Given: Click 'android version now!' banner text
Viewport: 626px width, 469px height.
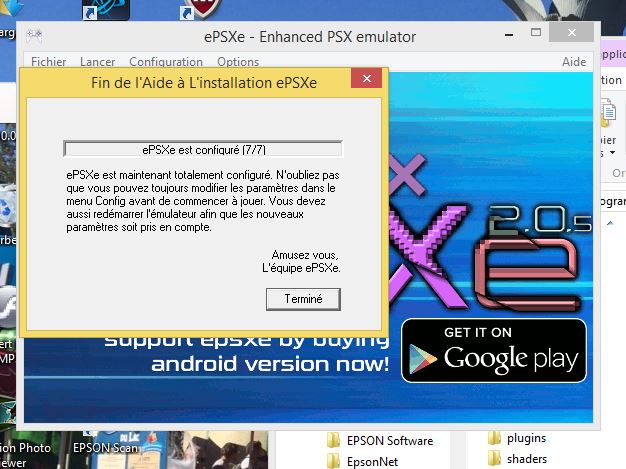Looking at the screenshot, I should [x=270, y=364].
